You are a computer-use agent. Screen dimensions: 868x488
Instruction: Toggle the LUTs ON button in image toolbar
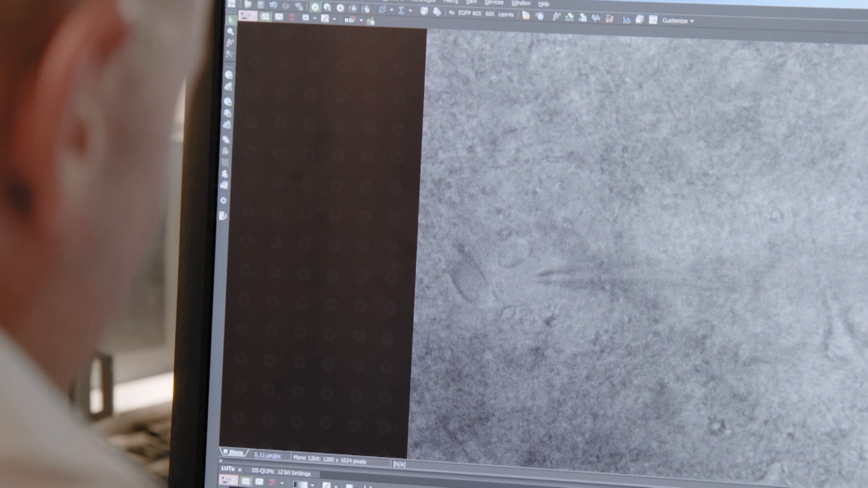[248, 16]
